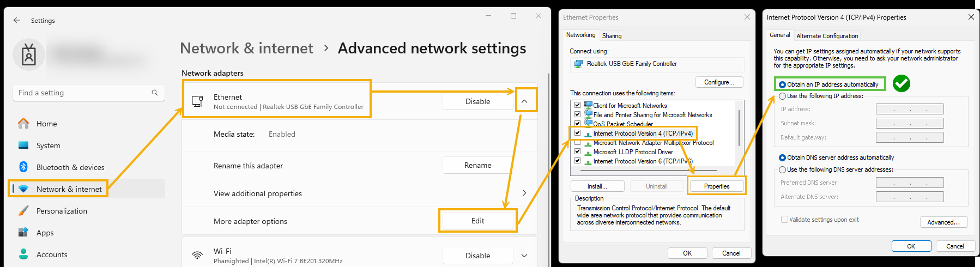Select QoS Packet Scheduler list item
Viewport: 980px width, 267px height.
coord(623,124)
